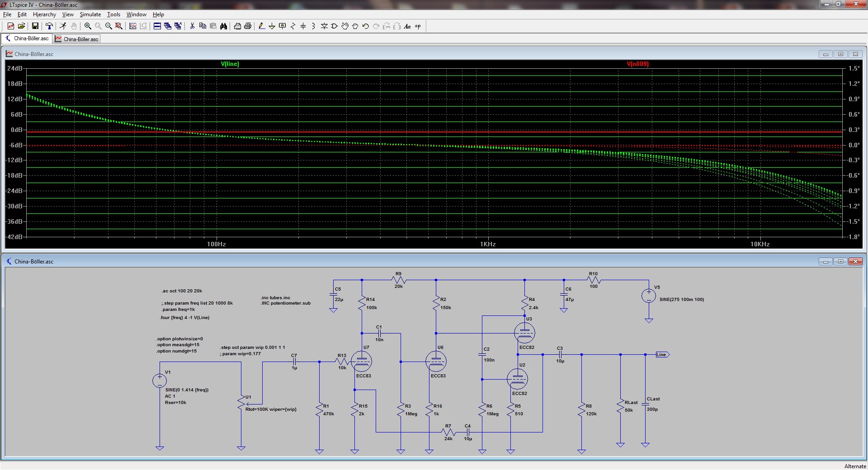The height and width of the screenshot is (470, 868).
Task: Run the simulation with the running man icon
Action: (x=63, y=26)
